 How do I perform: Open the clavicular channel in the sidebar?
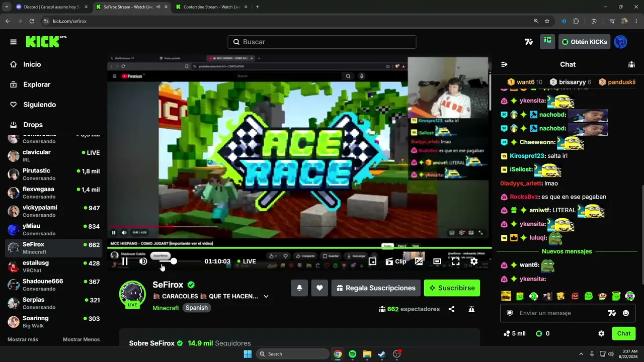[53, 156]
